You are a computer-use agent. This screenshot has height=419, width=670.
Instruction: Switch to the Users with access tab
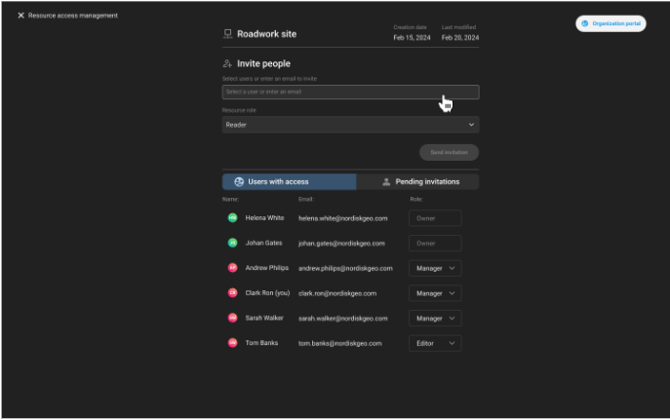[x=289, y=182]
